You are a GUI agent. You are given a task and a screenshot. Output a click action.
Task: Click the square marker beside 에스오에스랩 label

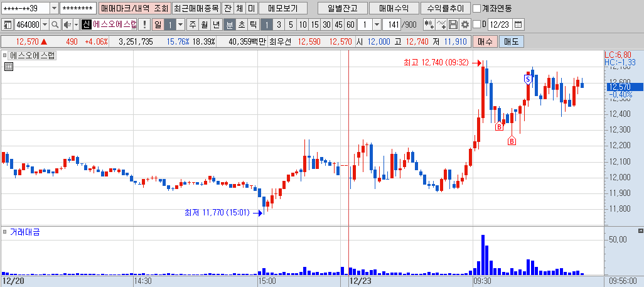pos(5,55)
